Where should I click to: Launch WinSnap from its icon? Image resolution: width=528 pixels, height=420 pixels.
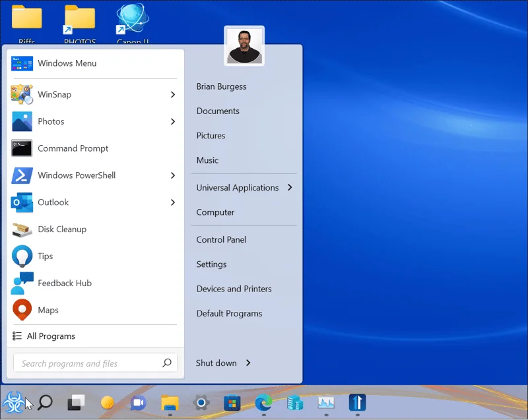pos(22,94)
